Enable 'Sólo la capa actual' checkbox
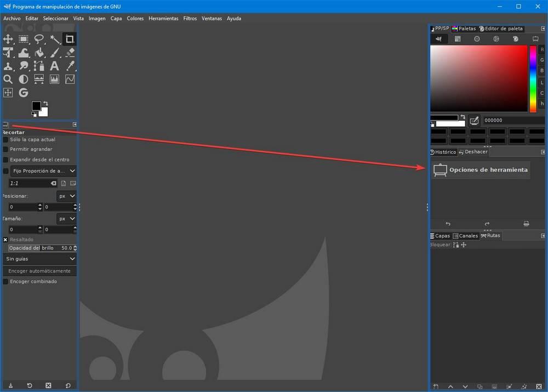 [x=5, y=139]
